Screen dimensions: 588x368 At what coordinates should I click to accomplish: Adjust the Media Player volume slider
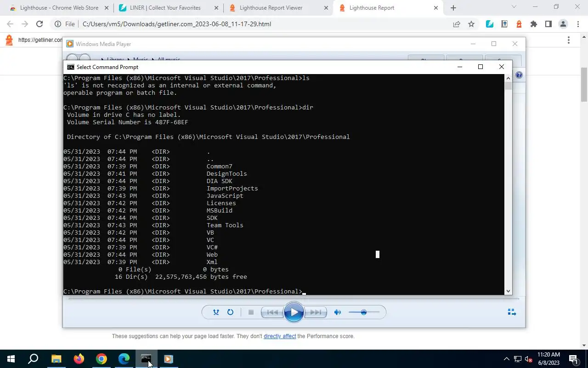pyautogui.click(x=364, y=312)
